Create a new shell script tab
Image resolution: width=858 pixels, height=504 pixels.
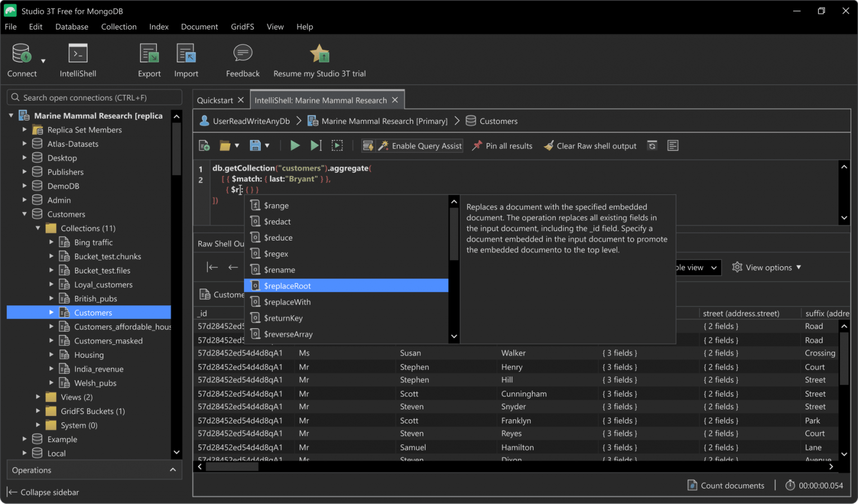click(x=204, y=145)
